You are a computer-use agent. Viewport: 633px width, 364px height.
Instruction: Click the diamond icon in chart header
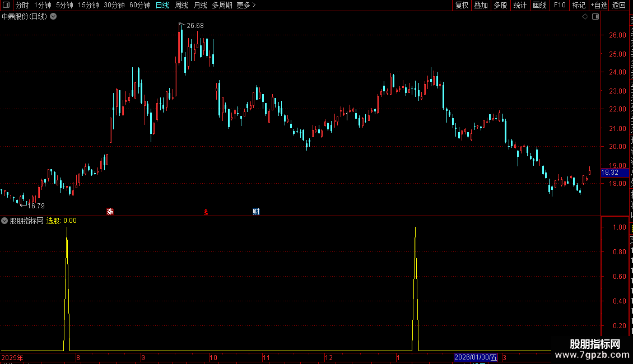(585, 17)
